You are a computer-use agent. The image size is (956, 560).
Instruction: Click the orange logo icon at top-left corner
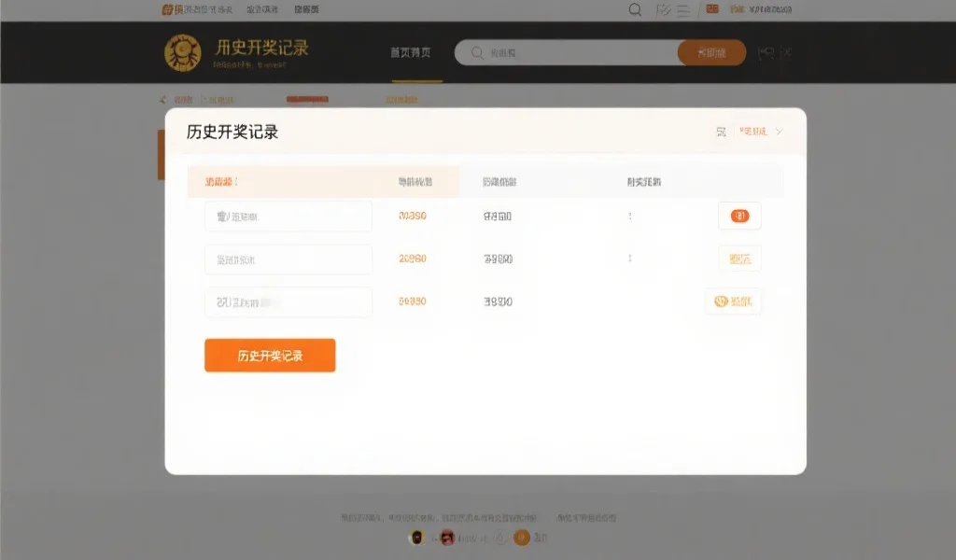pyautogui.click(x=168, y=9)
